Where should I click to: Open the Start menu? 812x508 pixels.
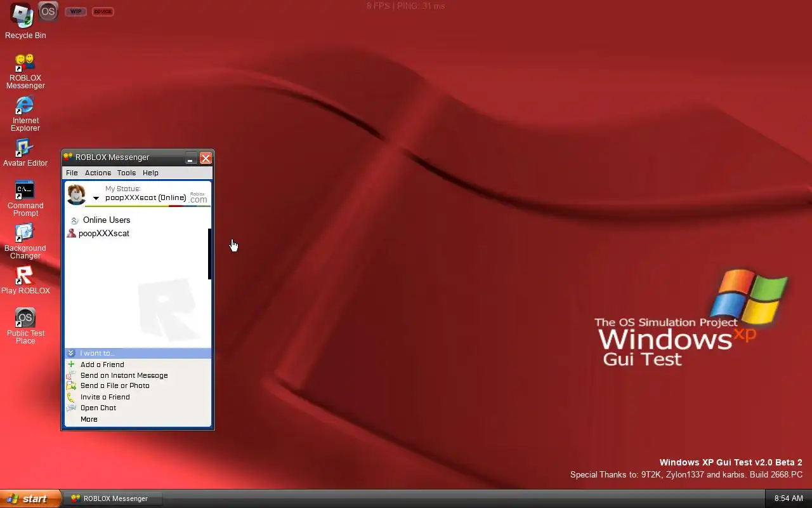tap(30, 498)
